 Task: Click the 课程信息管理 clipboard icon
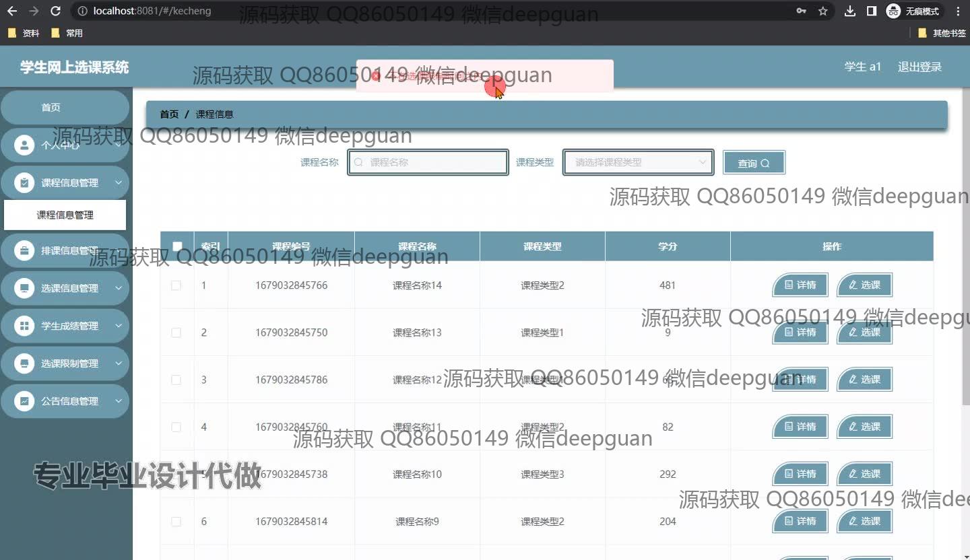(x=24, y=182)
